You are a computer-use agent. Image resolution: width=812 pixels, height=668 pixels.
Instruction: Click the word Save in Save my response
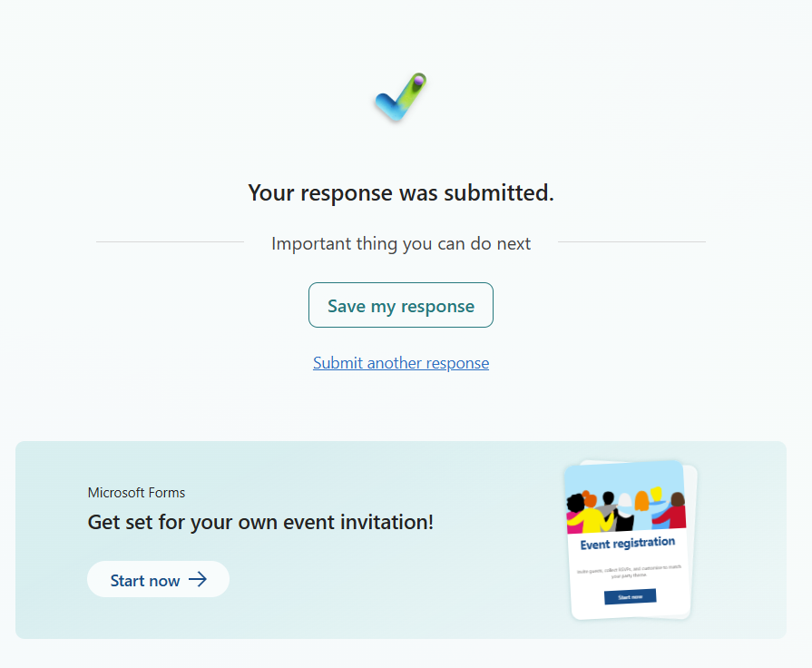(347, 306)
